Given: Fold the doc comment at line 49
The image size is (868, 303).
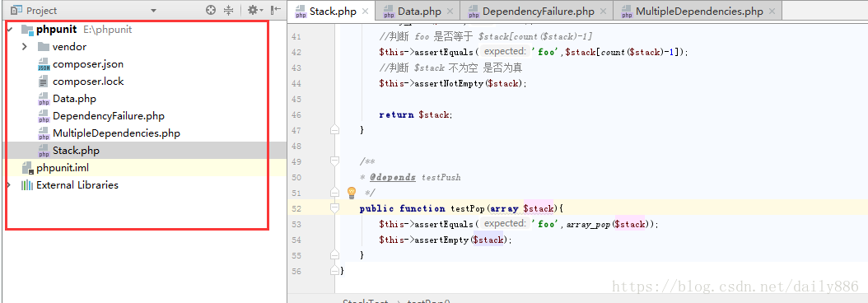Looking at the screenshot, I should point(334,161).
